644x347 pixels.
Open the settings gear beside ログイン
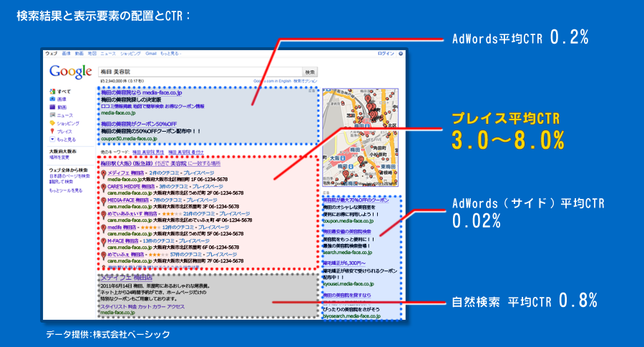click(401, 54)
